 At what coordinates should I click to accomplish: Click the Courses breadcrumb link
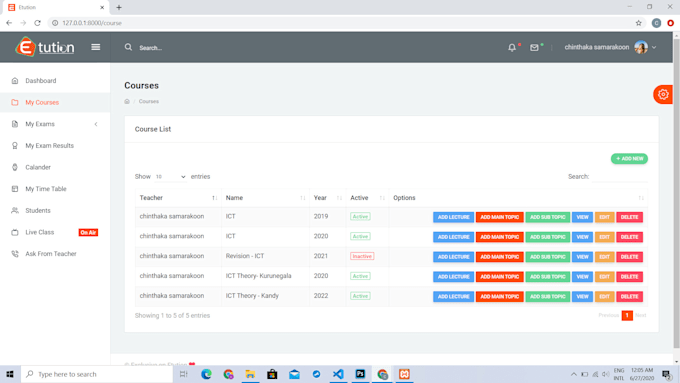149,101
